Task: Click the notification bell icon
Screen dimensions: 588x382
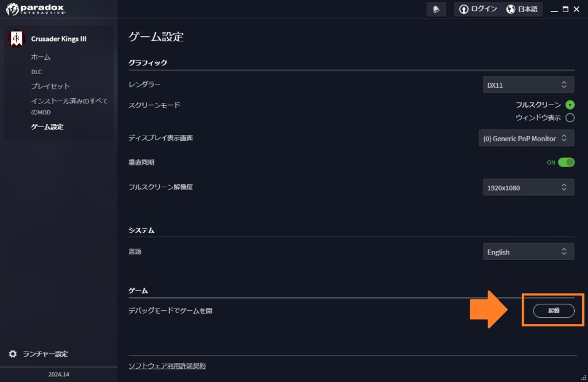Action: tap(436, 9)
